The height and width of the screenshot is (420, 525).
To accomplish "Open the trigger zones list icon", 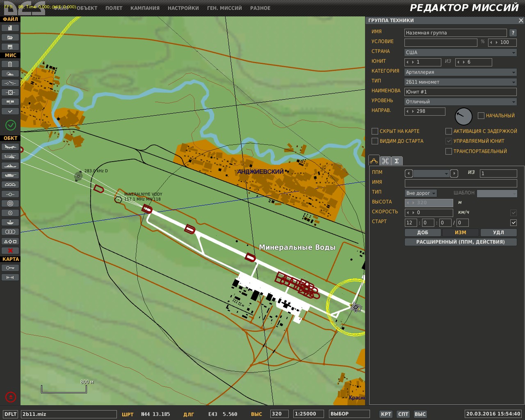I will [x=10, y=92].
